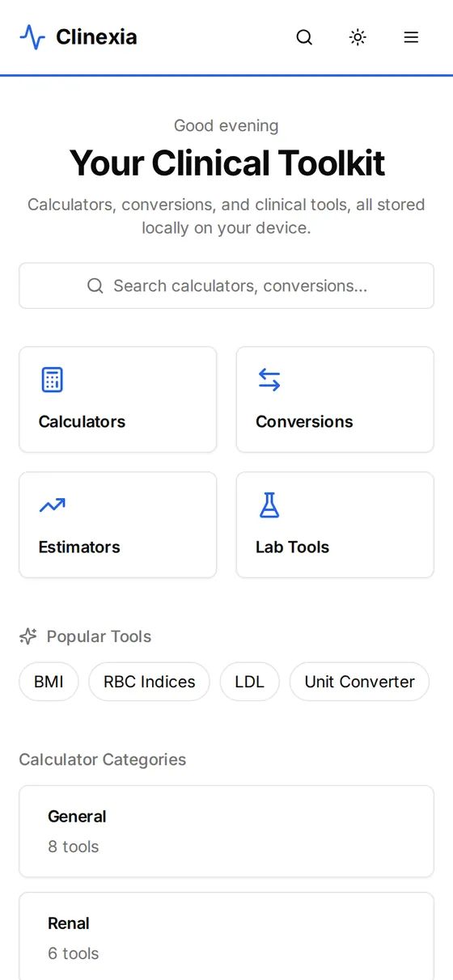
Task: Select the Unit Converter chip
Action: pyautogui.click(x=359, y=682)
